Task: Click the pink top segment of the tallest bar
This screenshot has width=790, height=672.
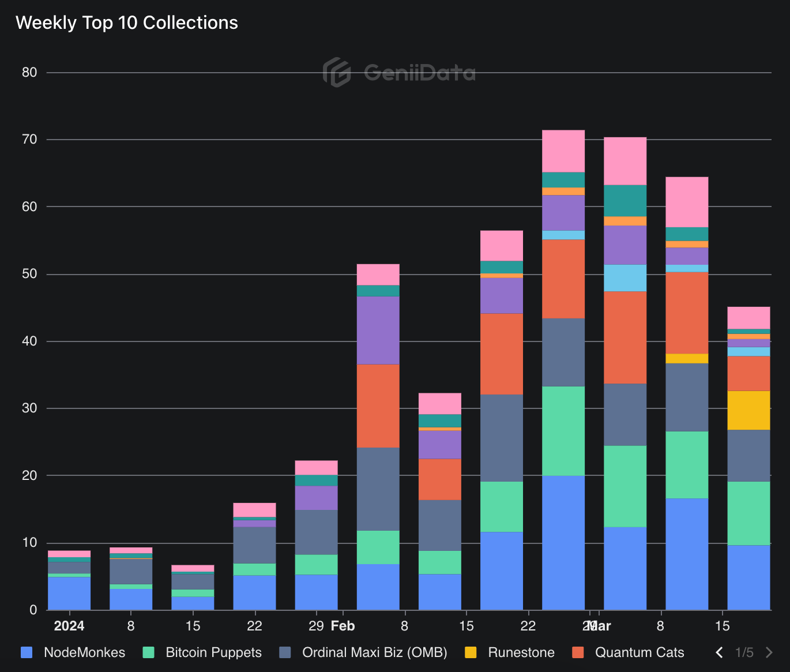Action: click(563, 151)
